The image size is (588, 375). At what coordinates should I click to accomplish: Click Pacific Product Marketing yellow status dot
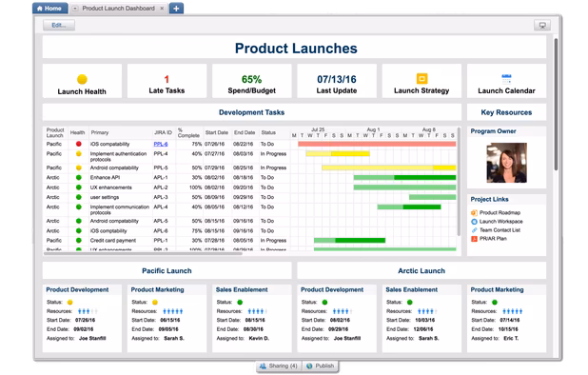tap(155, 303)
